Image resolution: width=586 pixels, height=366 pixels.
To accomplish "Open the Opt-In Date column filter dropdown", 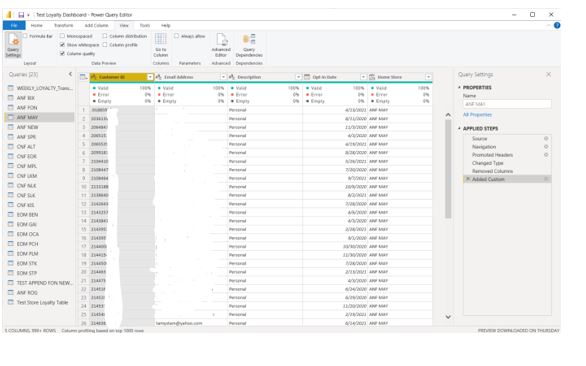I will coord(363,77).
